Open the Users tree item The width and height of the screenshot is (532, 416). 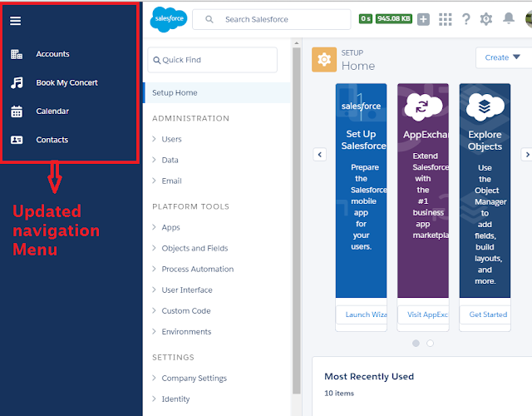tap(171, 139)
